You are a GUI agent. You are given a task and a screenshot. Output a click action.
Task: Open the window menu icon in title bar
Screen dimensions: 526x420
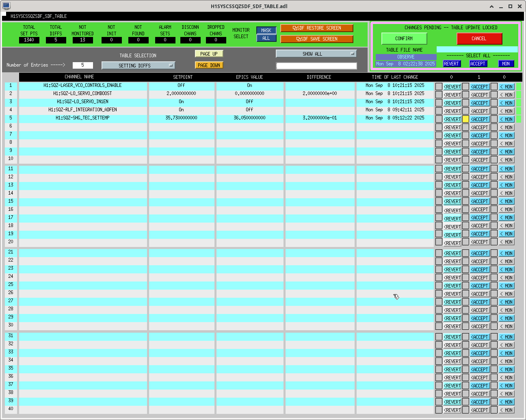click(6, 6)
